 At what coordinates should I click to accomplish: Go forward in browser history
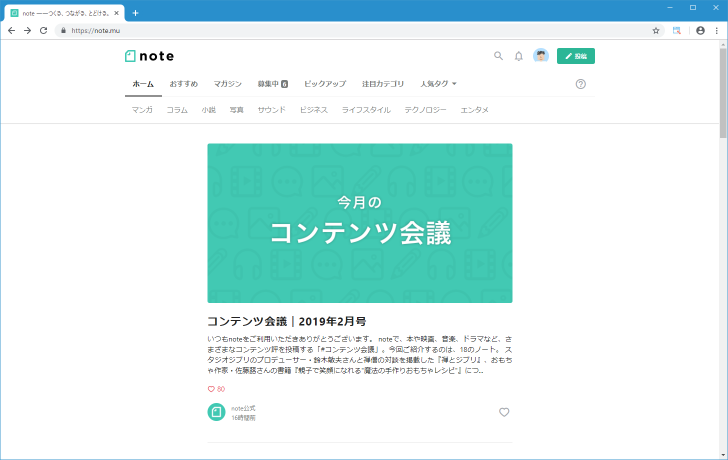tap(27, 31)
